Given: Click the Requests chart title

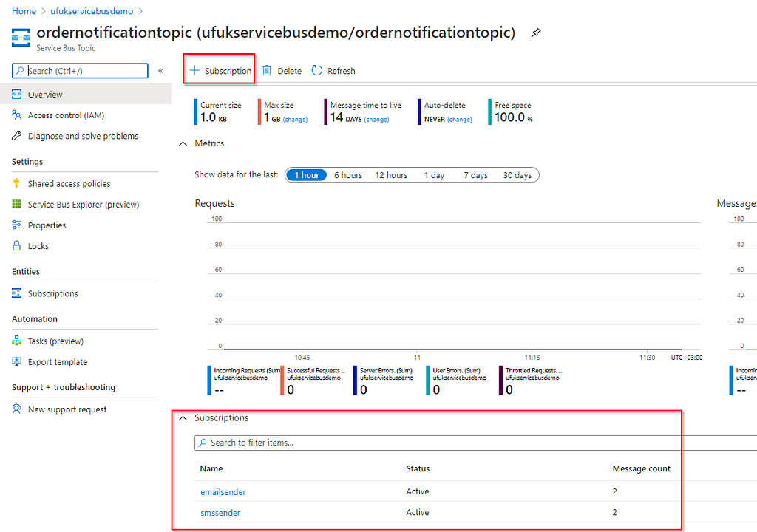Looking at the screenshot, I should [x=215, y=203].
